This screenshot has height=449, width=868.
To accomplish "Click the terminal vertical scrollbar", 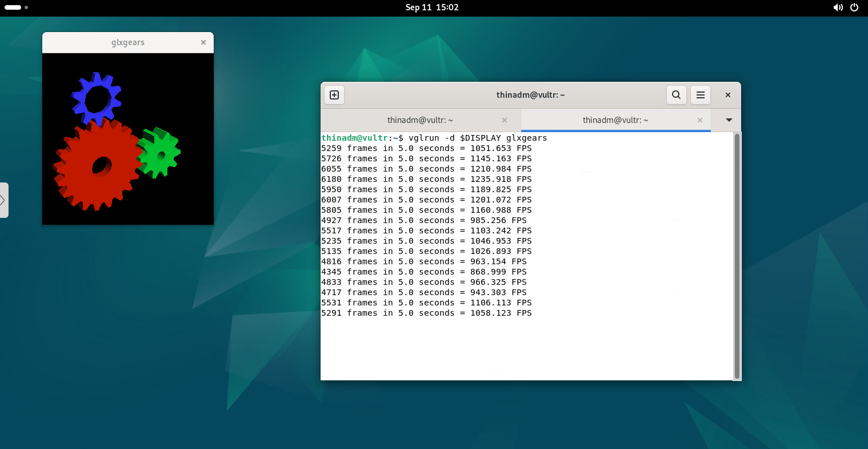I will [737, 256].
